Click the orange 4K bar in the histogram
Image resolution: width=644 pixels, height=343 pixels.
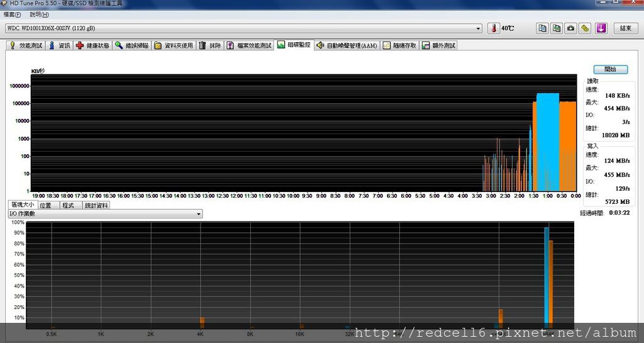coord(202,322)
